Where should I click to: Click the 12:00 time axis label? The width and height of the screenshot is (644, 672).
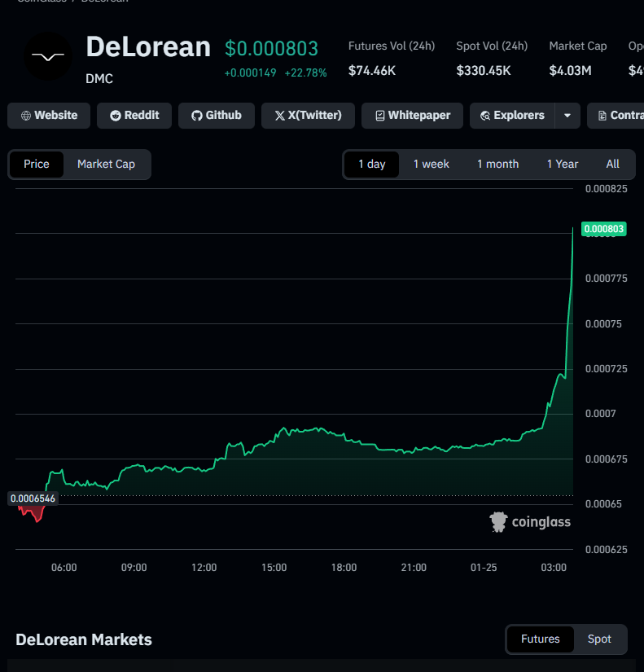(x=204, y=568)
